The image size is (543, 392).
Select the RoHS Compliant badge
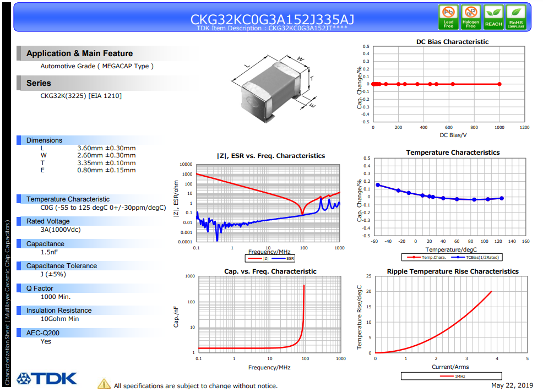[x=515, y=17]
